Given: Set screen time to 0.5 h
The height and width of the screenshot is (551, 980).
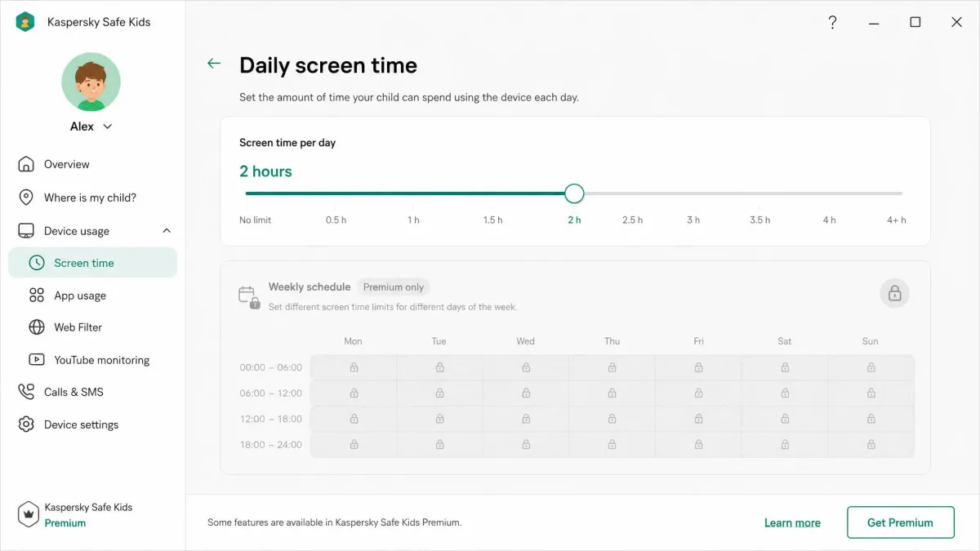Looking at the screenshot, I should pyautogui.click(x=336, y=220).
